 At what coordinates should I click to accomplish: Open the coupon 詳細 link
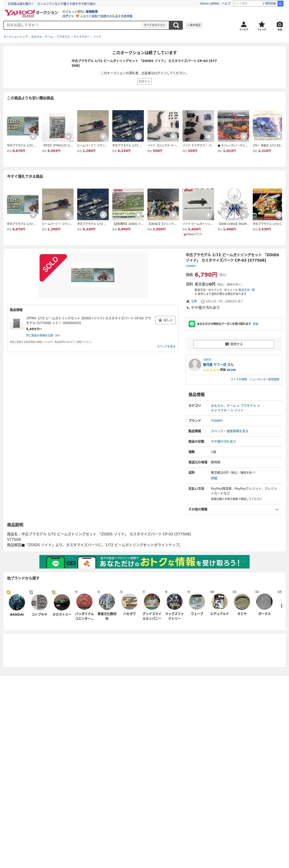point(255,324)
